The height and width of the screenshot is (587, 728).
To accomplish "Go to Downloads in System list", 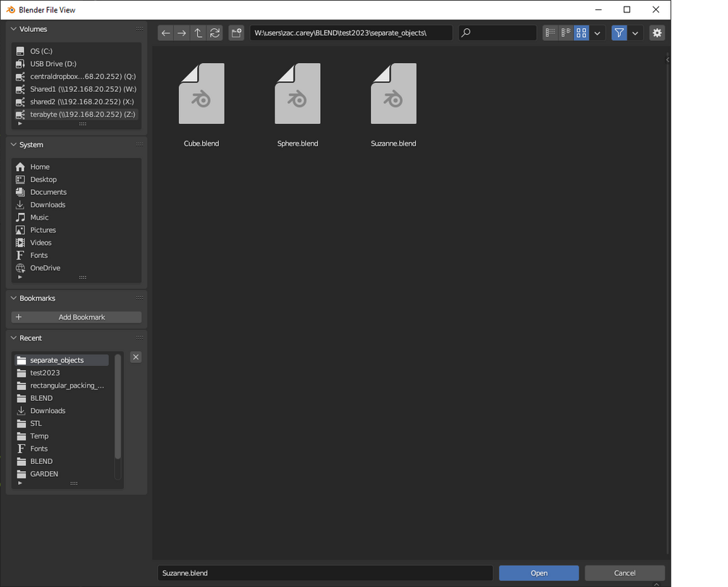I will 76,205.
